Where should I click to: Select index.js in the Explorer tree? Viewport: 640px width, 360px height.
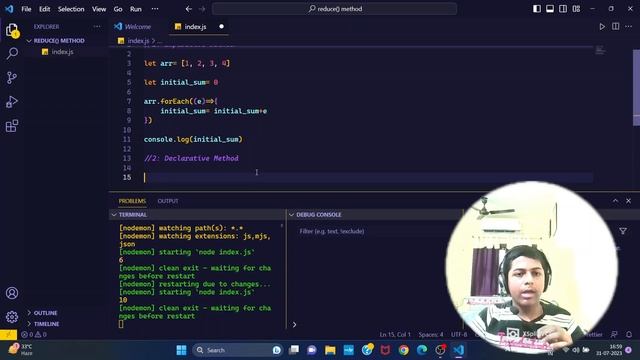click(62, 52)
